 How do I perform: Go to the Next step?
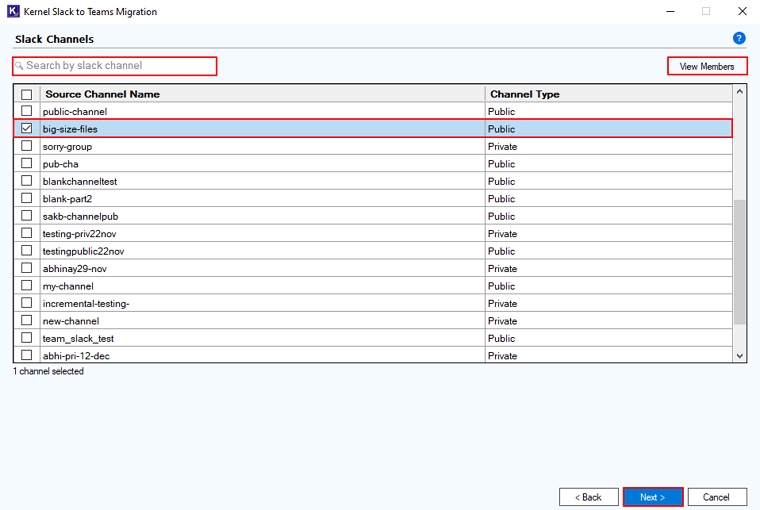point(652,497)
